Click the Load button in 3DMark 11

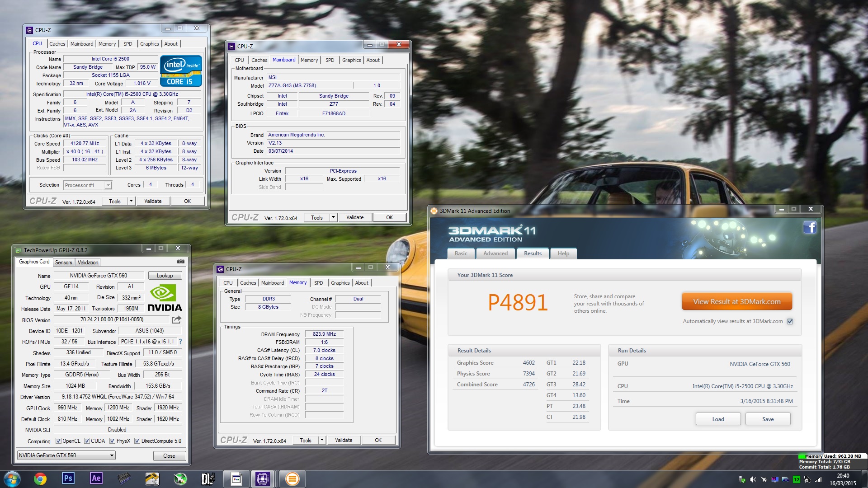[718, 419]
